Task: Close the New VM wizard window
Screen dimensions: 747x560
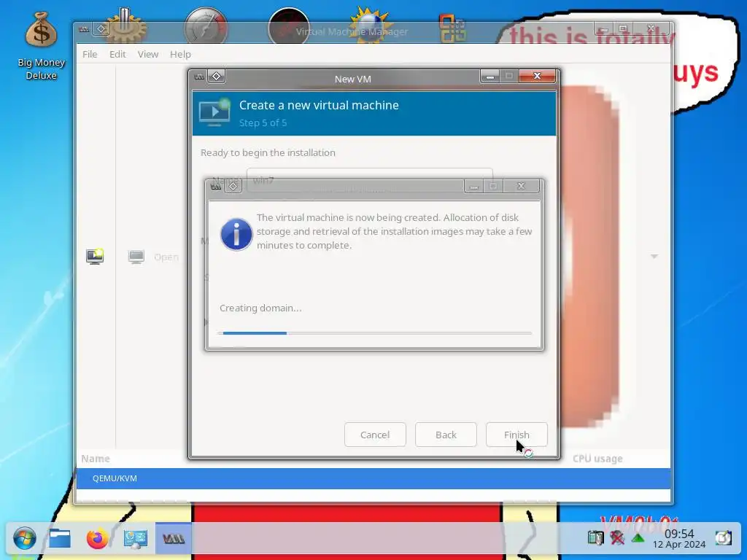Action: [537, 76]
